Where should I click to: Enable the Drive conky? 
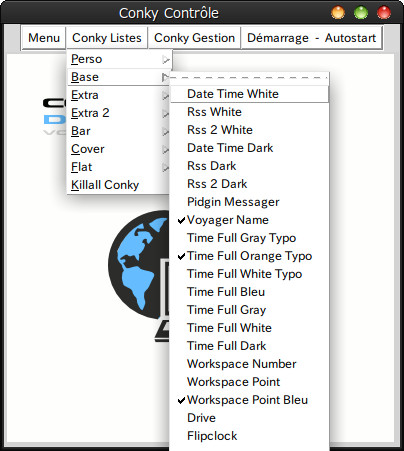[x=249, y=418]
